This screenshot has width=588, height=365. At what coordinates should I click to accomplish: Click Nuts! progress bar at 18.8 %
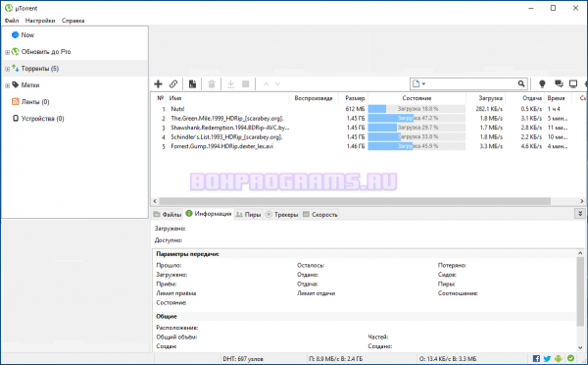[416, 109]
